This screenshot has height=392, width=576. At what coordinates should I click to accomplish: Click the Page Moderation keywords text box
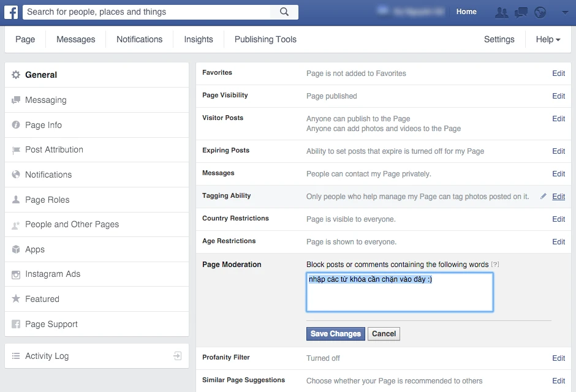(400, 292)
